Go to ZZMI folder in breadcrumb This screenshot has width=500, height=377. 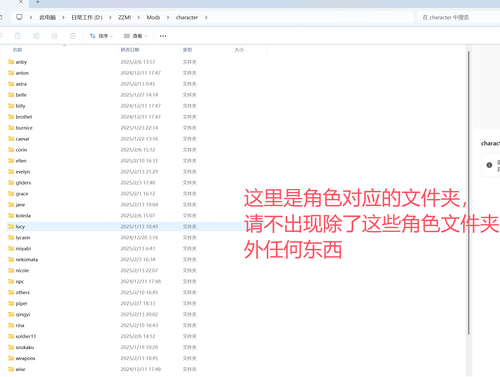[124, 17]
